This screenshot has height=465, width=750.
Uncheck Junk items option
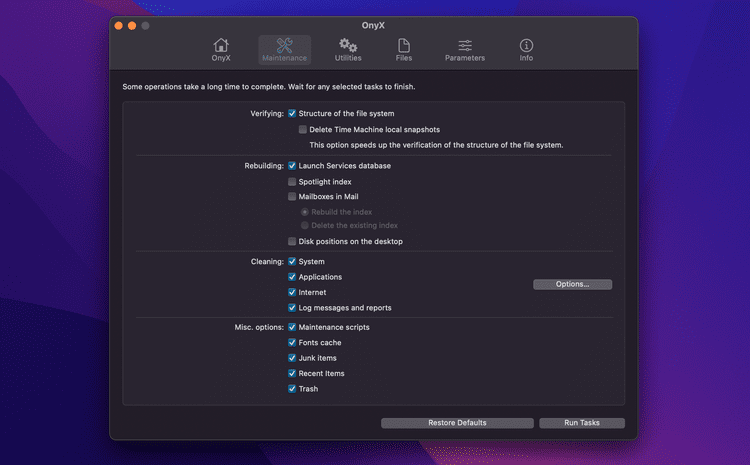pos(292,358)
